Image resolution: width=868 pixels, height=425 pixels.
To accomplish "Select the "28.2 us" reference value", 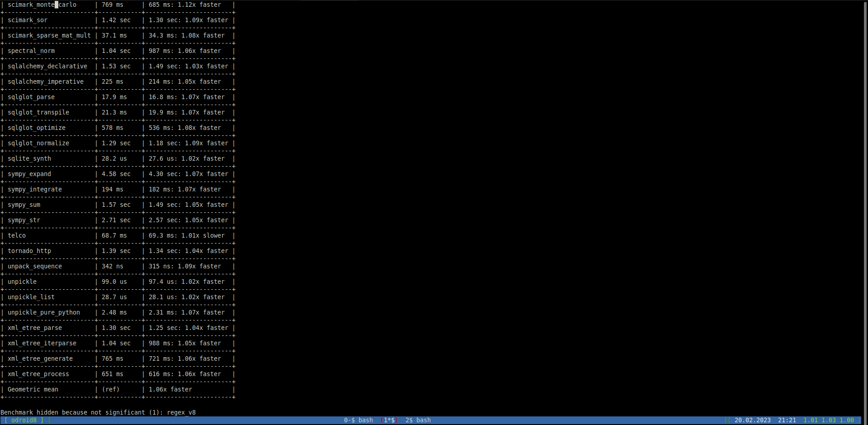I will pos(114,159).
